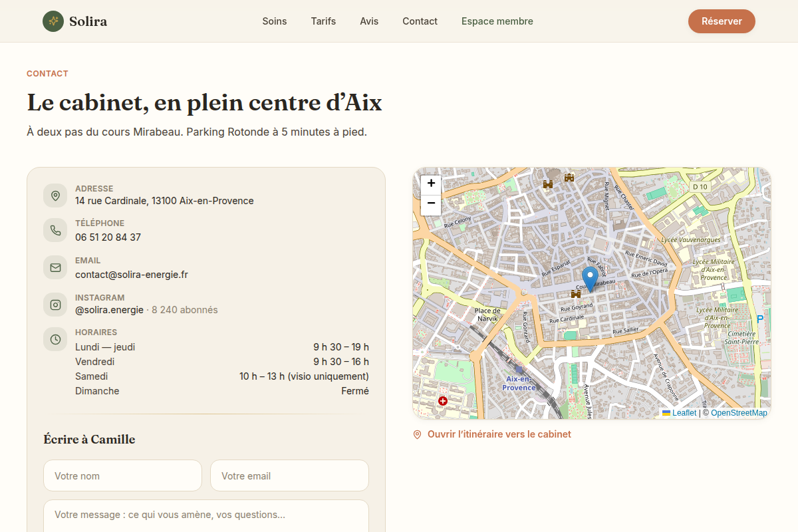Go to the Tarifs page

click(x=323, y=21)
